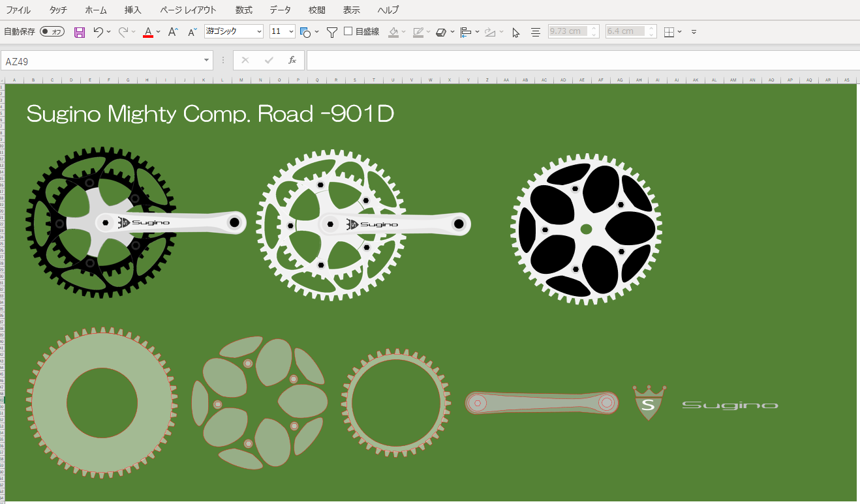Select the white chainring crankset drawing
The image size is (860, 504).
pos(363,225)
